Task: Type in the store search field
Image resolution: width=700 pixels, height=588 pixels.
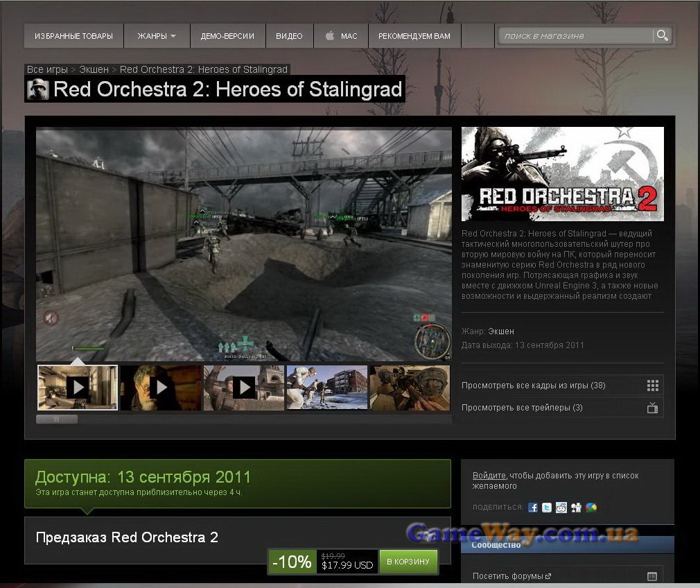Action: pos(575,35)
